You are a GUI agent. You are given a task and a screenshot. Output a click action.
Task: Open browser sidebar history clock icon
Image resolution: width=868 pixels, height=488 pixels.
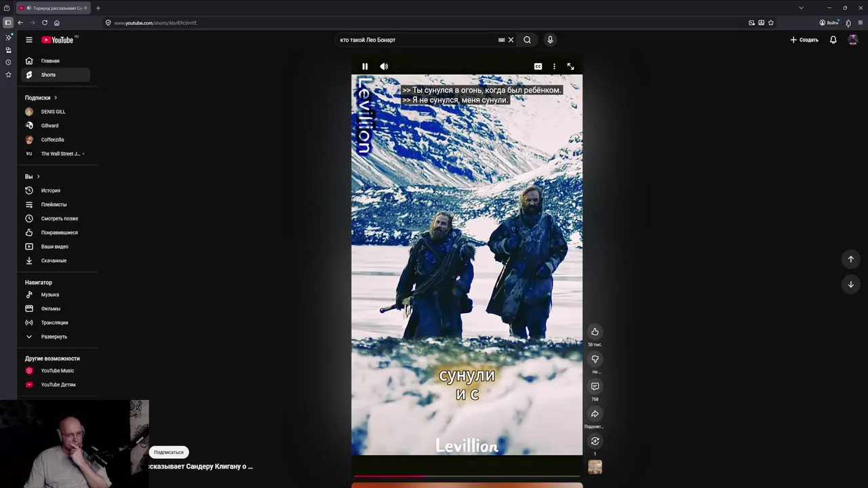click(x=8, y=62)
